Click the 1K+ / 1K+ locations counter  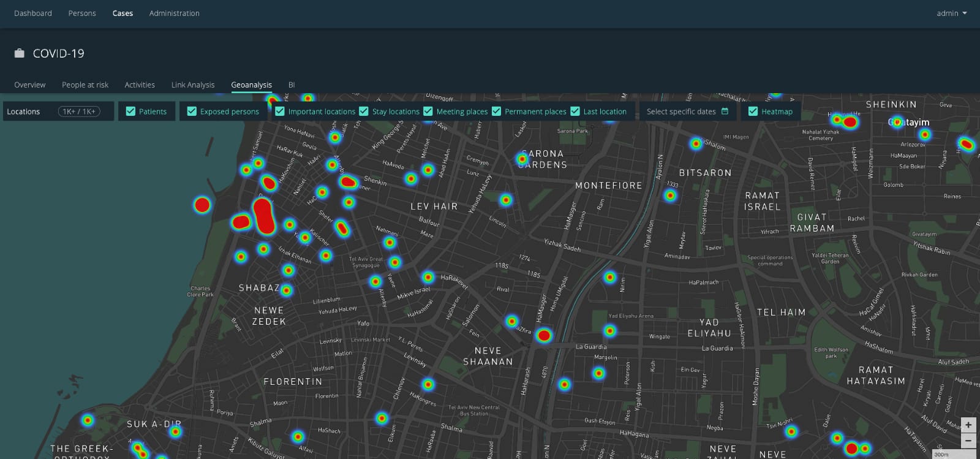pos(79,112)
